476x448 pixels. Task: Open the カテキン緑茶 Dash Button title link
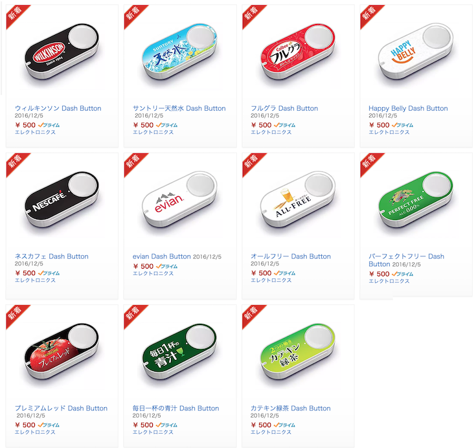click(x=291, y=409)
